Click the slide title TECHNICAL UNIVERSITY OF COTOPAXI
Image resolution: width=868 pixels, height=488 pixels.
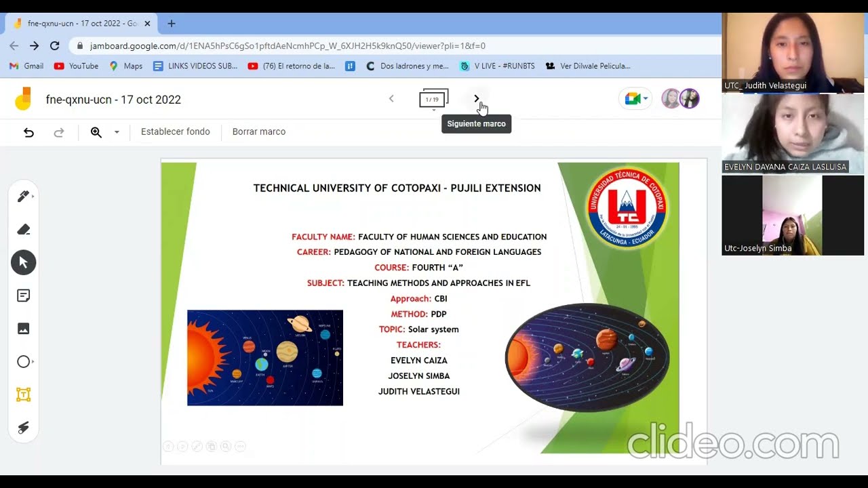[397, 188]
